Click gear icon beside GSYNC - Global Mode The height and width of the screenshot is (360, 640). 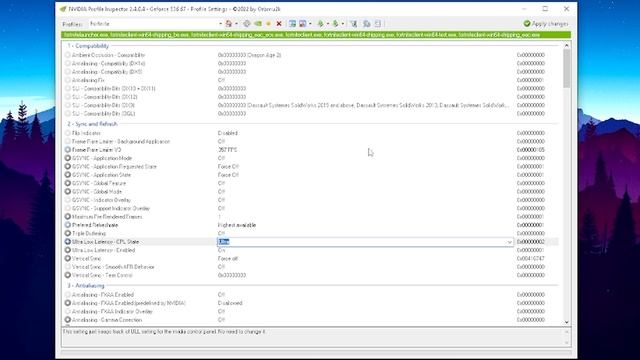click(x=68, y=191)
